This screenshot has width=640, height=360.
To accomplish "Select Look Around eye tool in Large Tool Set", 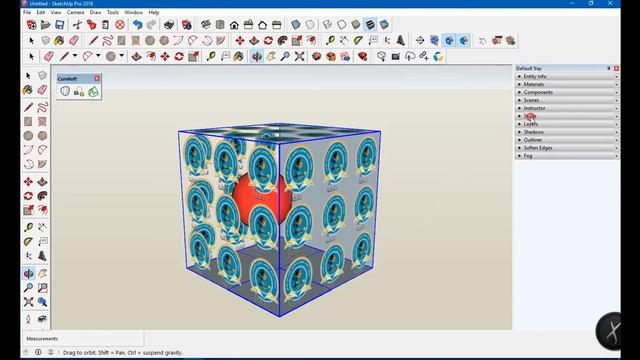I will (42, 319).
